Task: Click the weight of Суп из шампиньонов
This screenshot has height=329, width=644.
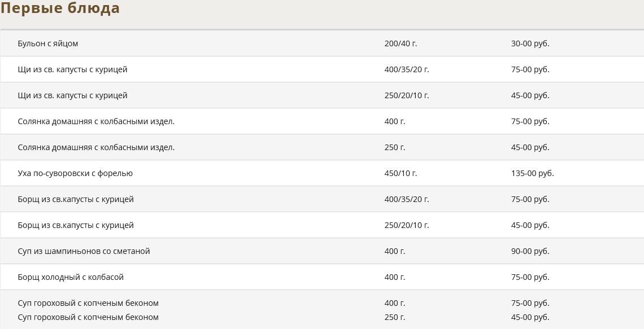Action: tap(395, 251)
